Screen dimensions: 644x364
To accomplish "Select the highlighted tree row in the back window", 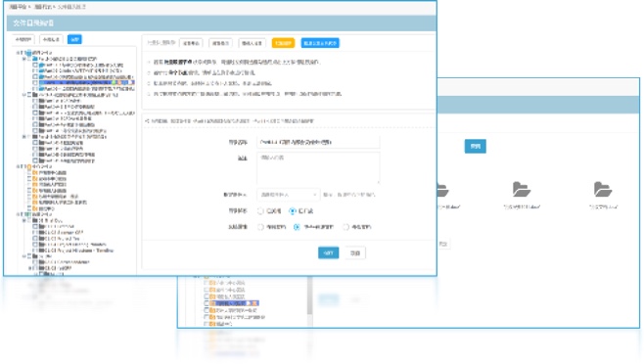I will 234,303.
